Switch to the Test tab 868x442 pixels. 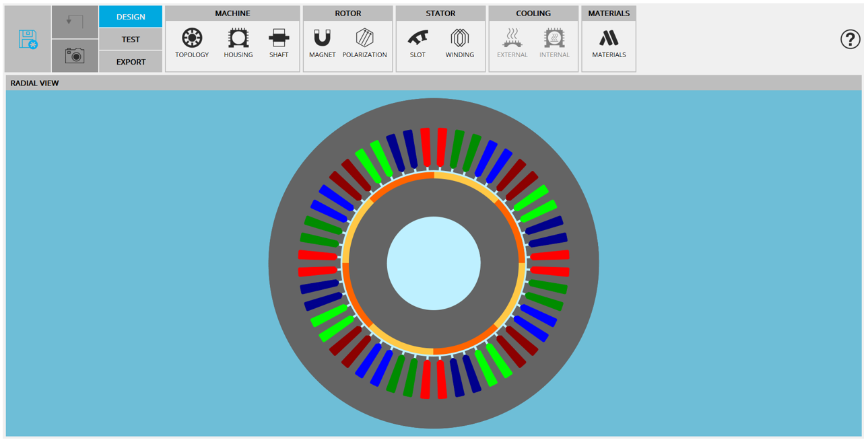point(131,39)
